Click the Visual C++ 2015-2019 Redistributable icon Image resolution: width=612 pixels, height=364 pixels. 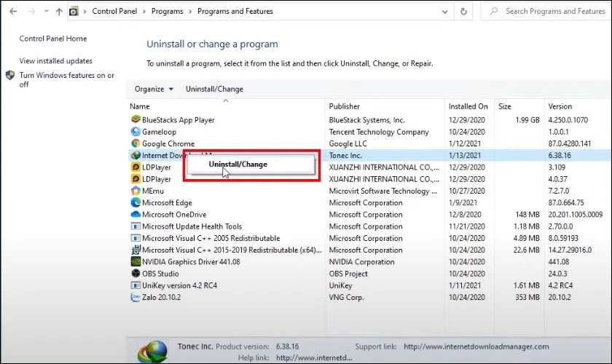point(136,250)
